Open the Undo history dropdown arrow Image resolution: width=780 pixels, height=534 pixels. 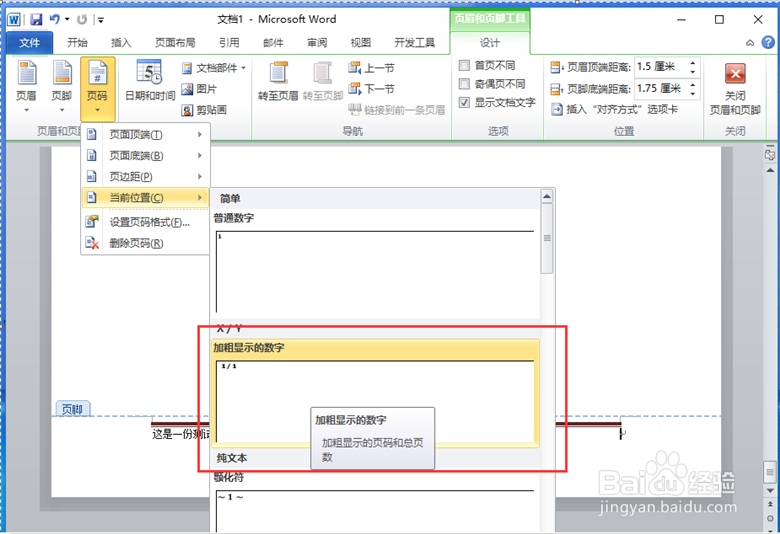coord(67,19)
